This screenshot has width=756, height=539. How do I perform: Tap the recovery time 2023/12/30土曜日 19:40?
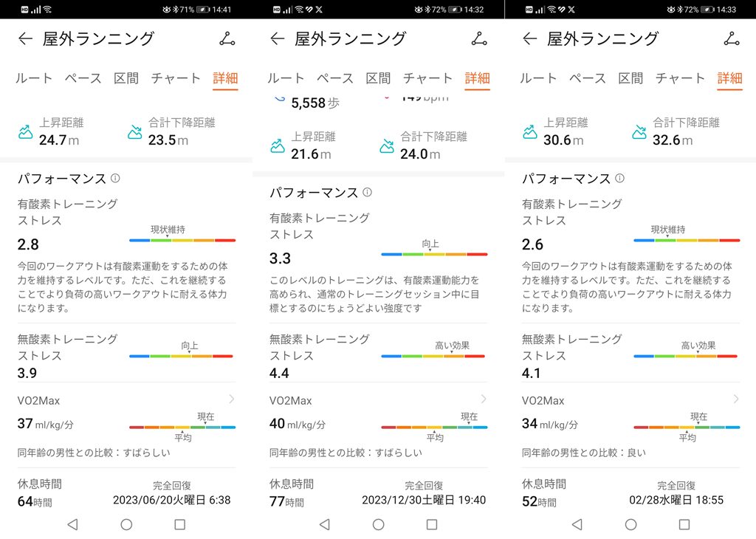(x=424, y=501)
